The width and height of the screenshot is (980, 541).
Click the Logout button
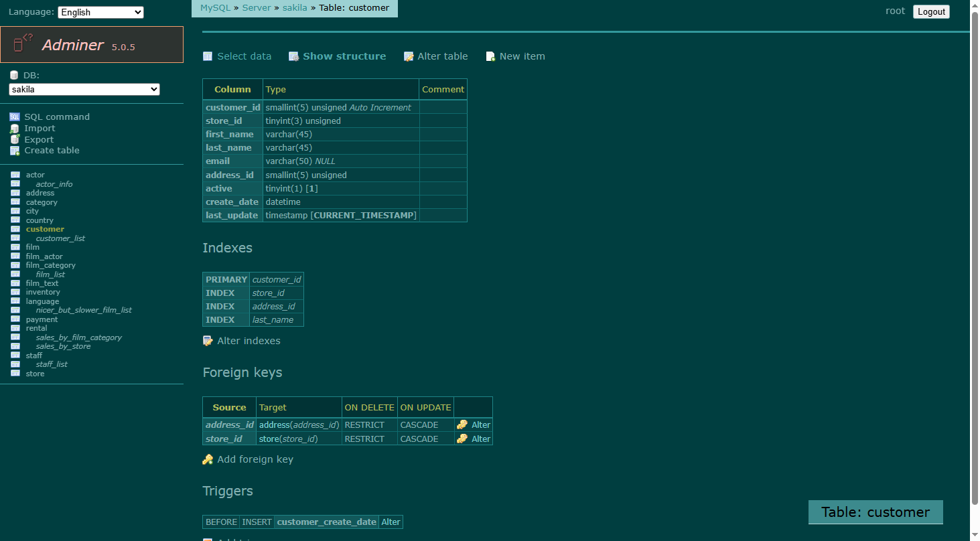(x=931, y=11)
